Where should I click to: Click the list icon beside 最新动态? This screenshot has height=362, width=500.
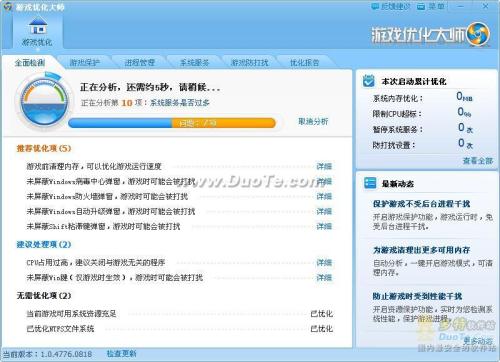point(370,183)
